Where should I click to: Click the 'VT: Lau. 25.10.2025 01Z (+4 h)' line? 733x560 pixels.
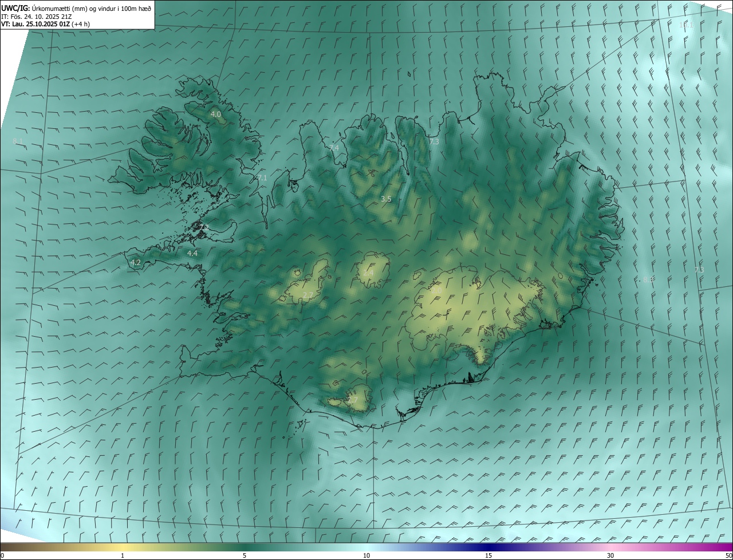45,24
